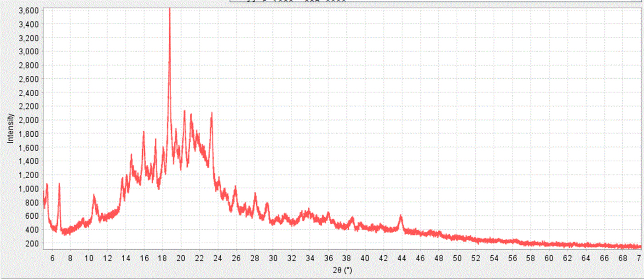Pick the 600 label on the intensity axis
This screenshot has height=279, width=644.
33,216
